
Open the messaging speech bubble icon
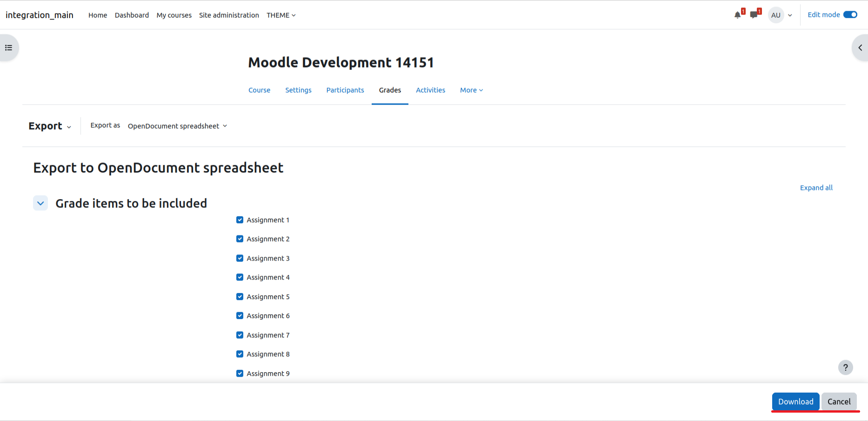754,15
